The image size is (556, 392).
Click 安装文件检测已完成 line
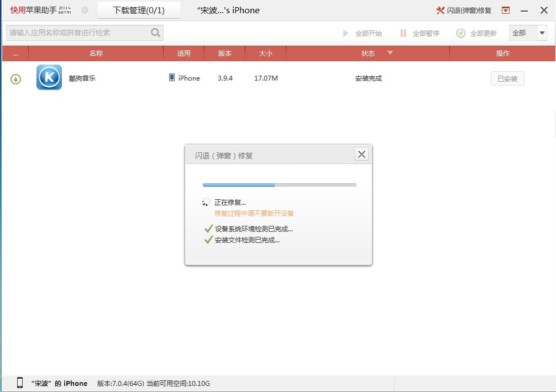point(247,240)
